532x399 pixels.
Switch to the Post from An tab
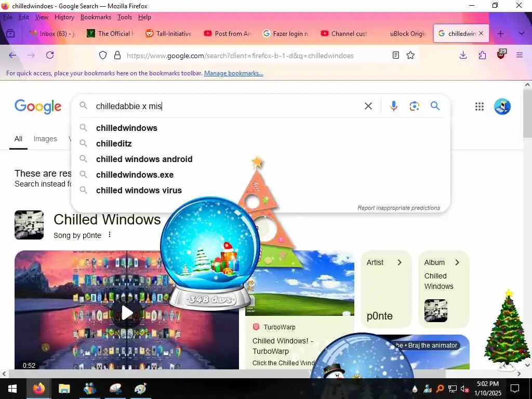(x=228, y=33)
